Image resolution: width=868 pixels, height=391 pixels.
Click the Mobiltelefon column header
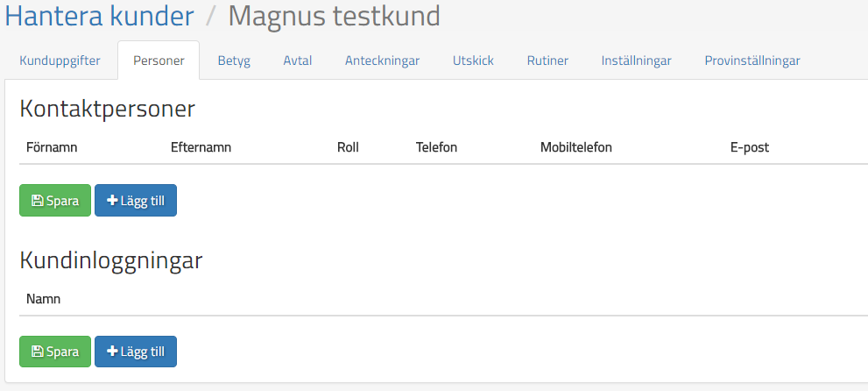(576, 147)
